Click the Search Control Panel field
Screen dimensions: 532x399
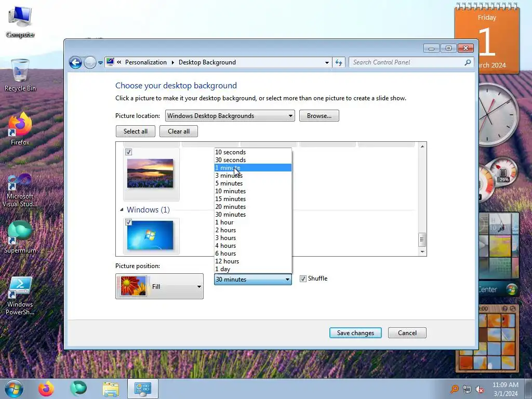click(x=410, y=62)
